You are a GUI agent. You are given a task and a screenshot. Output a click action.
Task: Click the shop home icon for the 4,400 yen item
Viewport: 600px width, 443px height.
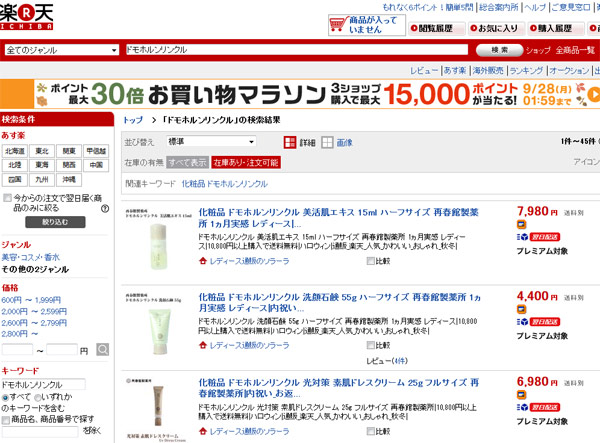pos(203,345)
